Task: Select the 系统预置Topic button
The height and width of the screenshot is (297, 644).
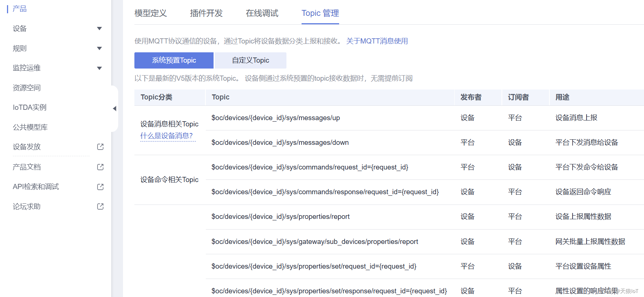Action: tap(174, 60)
